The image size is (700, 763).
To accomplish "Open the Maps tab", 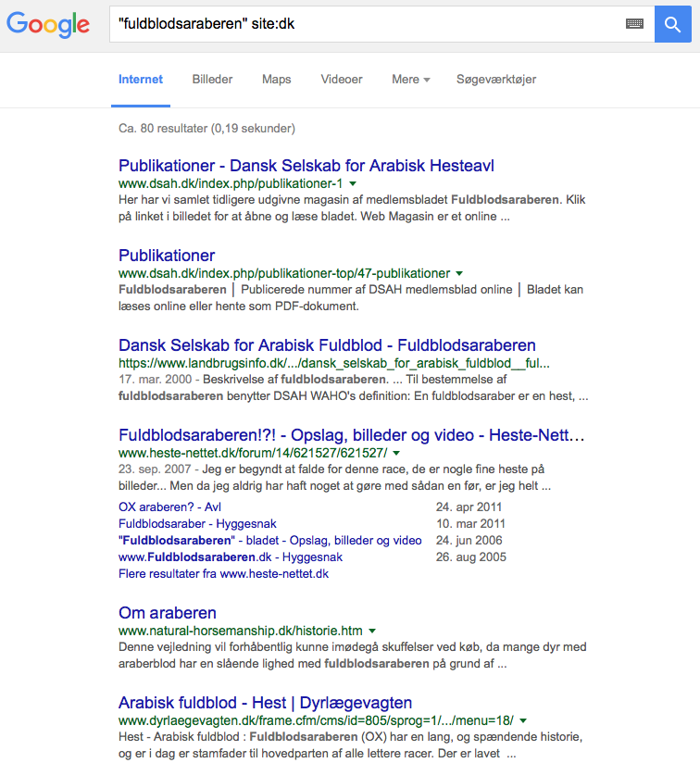I will (x=276, y=80).
